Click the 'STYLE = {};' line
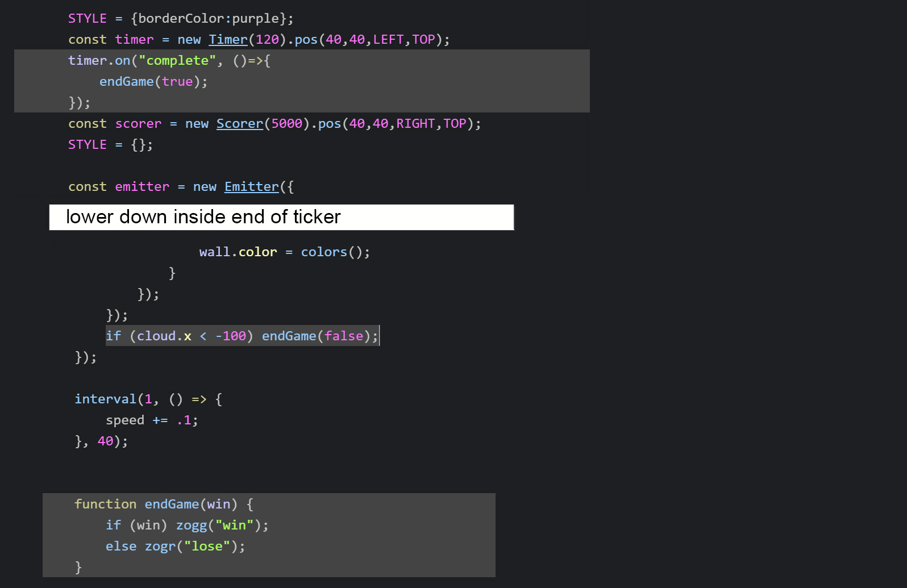The width and height of the screenshot is (907, 588). 110,145
